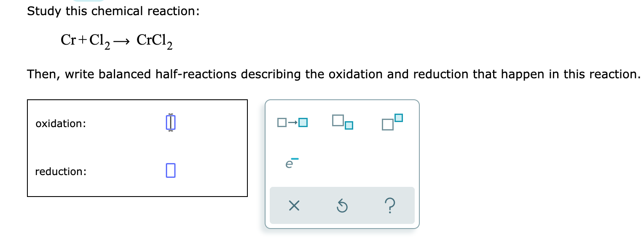644x250 pixels.
Task: Insert a product-side box using arrow template
Action: click(292, 122)
